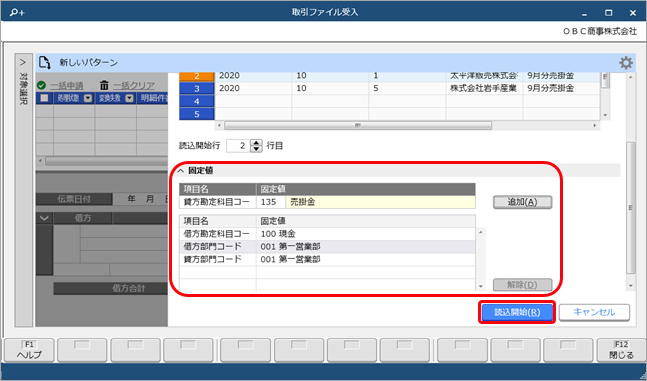Select row header 5 in preview grid
The height and width of the screenshot is (381, 647).
point(197,114)
